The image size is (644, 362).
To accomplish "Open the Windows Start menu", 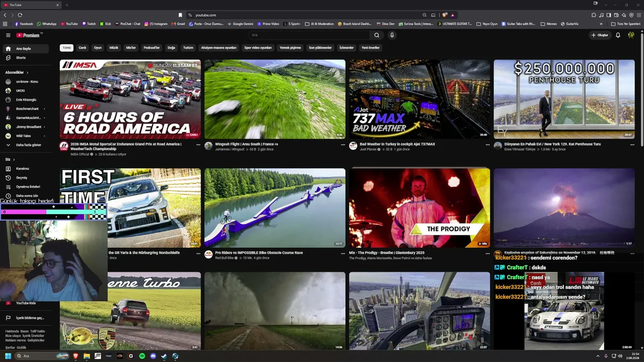I will pyautogui.click(x=8, y=356).
